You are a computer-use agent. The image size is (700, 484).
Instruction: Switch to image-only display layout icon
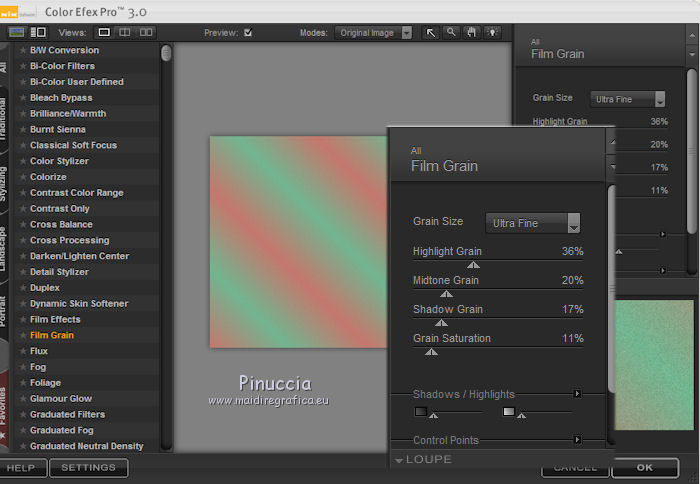17,32
